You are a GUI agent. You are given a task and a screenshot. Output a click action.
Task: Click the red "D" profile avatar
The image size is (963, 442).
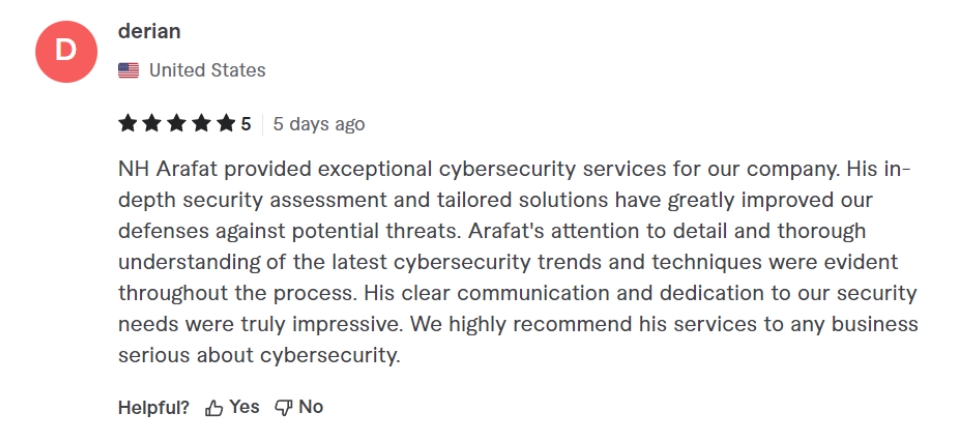65,51
